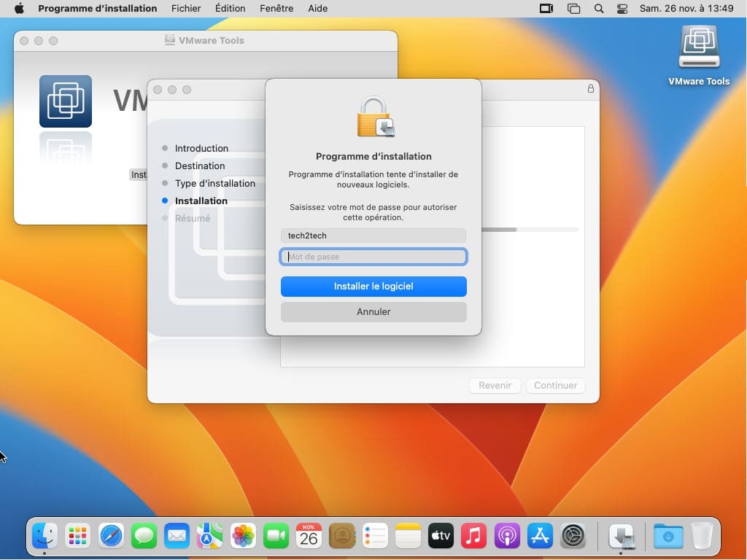
Task: Open Calendar from the Dock
Action: pos(309,536)
